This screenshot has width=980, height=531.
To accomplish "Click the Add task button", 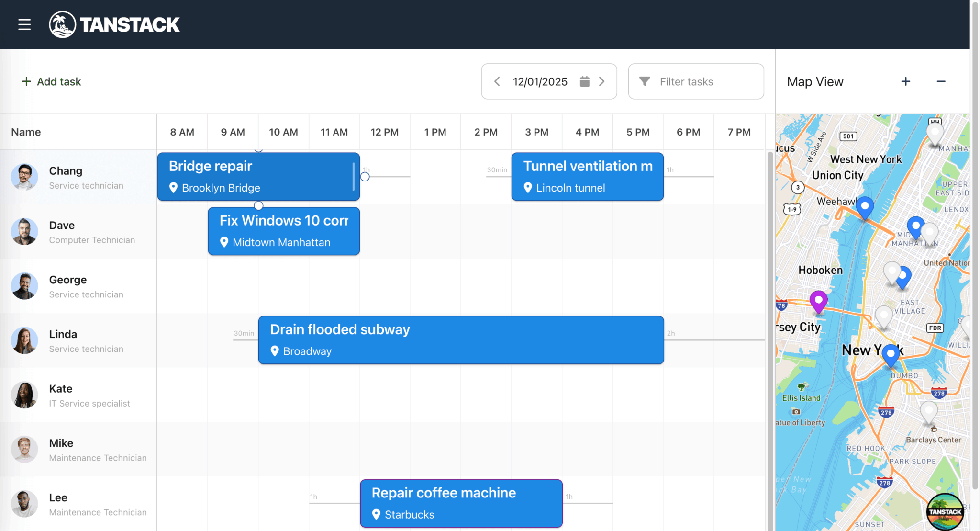I will (x=52, y=81).
